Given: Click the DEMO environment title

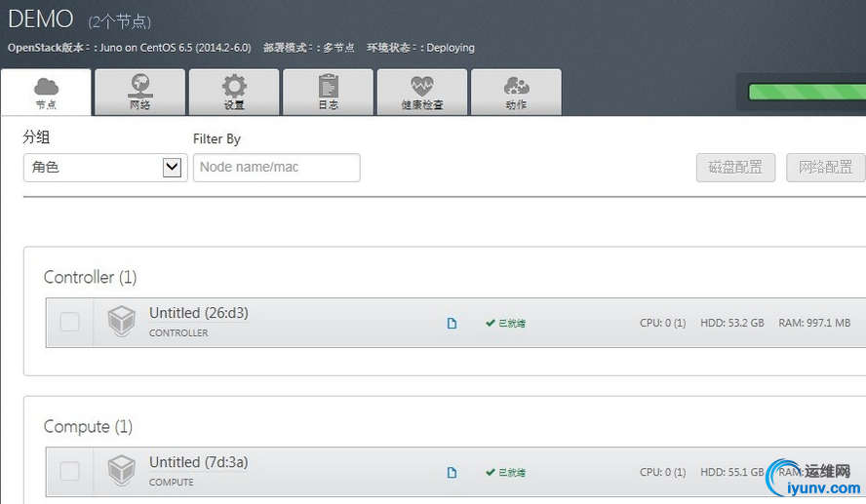Looking at the screenshot, I should pyautogui.click(x=40, y=19).
